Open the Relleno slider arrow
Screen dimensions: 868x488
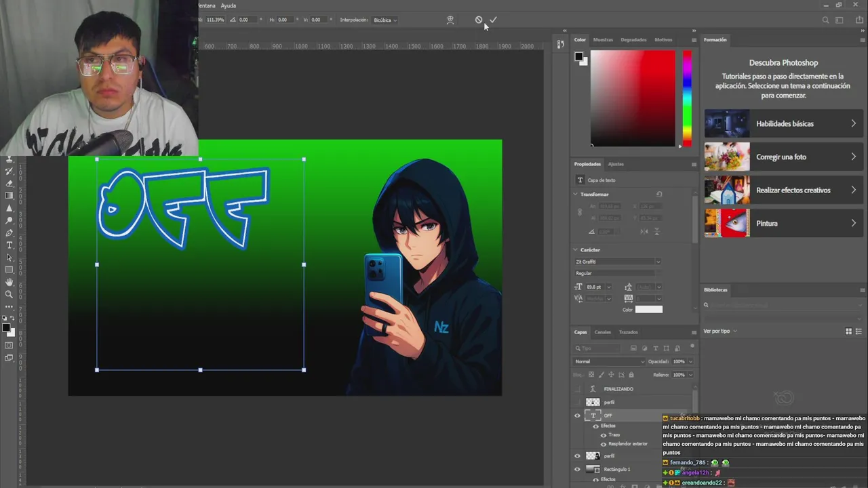pyautogui.click(x=691, y=375)
